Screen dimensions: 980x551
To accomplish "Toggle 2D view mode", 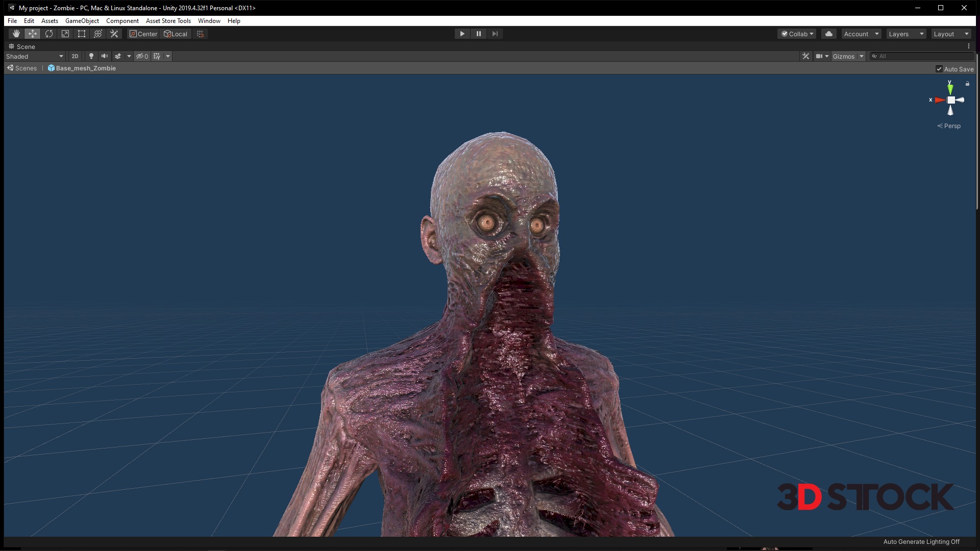I will 75,56.
